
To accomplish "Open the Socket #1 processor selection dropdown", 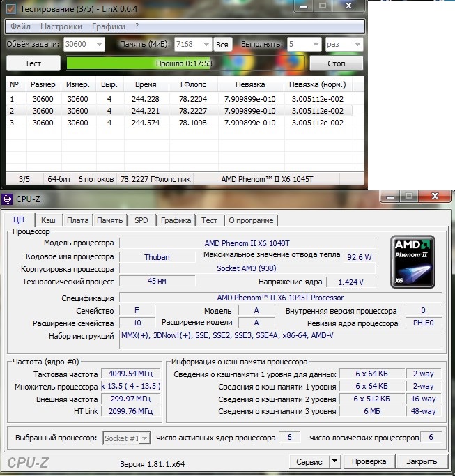I will tap(126, 438).
